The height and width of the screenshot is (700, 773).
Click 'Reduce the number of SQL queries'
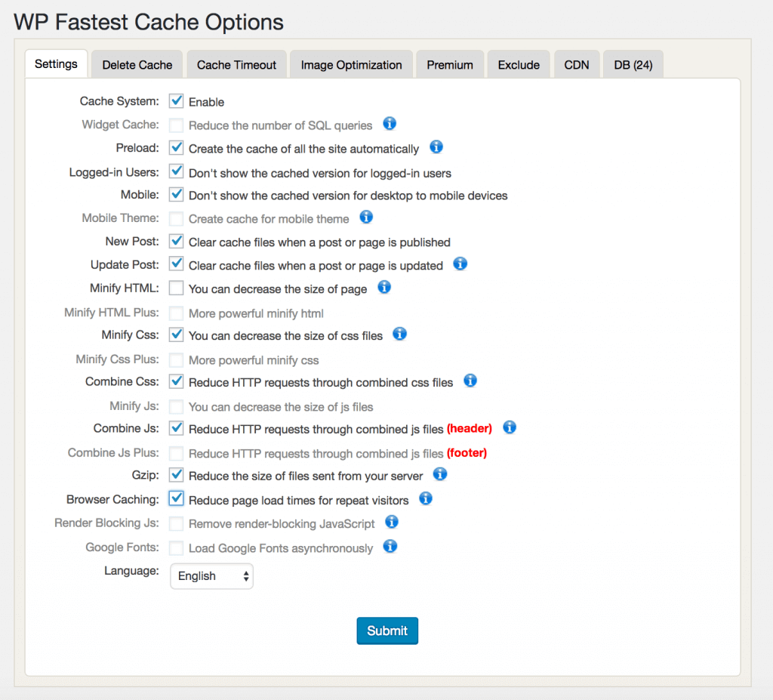(x=281, y=126)
